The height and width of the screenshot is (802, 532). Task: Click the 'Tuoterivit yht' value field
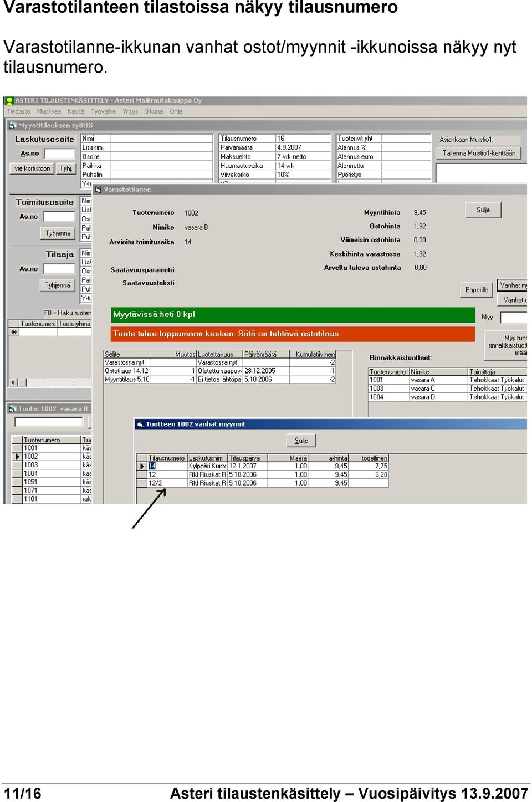coord(406,139)
